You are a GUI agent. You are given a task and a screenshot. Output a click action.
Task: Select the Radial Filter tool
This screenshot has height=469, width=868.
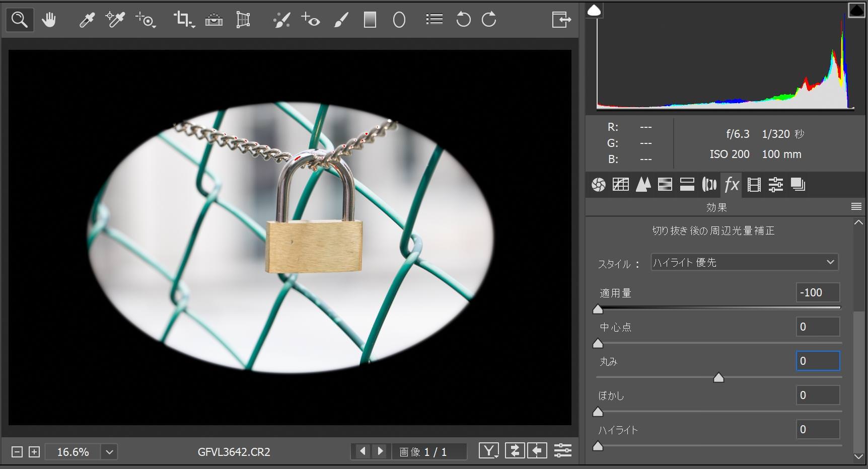(x=399, y=20)
